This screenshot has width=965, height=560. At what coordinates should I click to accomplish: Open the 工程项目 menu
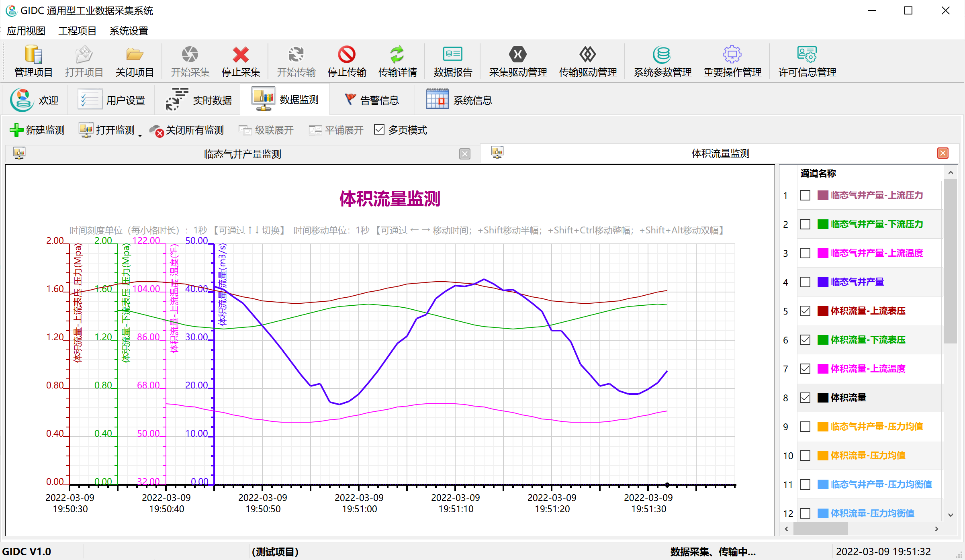(x=78, y=31)
